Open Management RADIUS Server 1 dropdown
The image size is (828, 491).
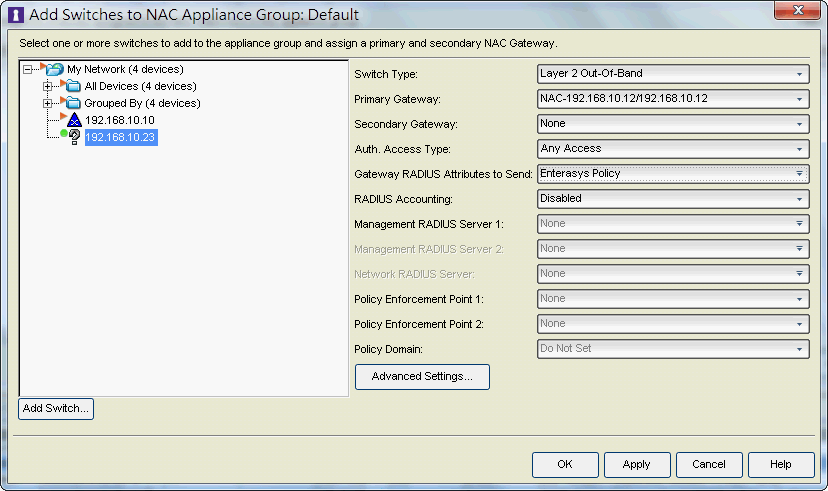click(x=673, y=224)
